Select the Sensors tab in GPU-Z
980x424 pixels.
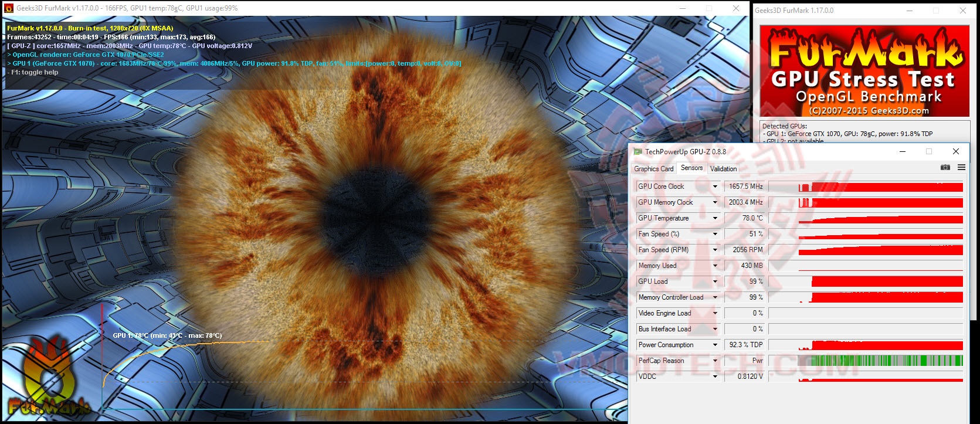pyautogui.click(x=692, y=168)
